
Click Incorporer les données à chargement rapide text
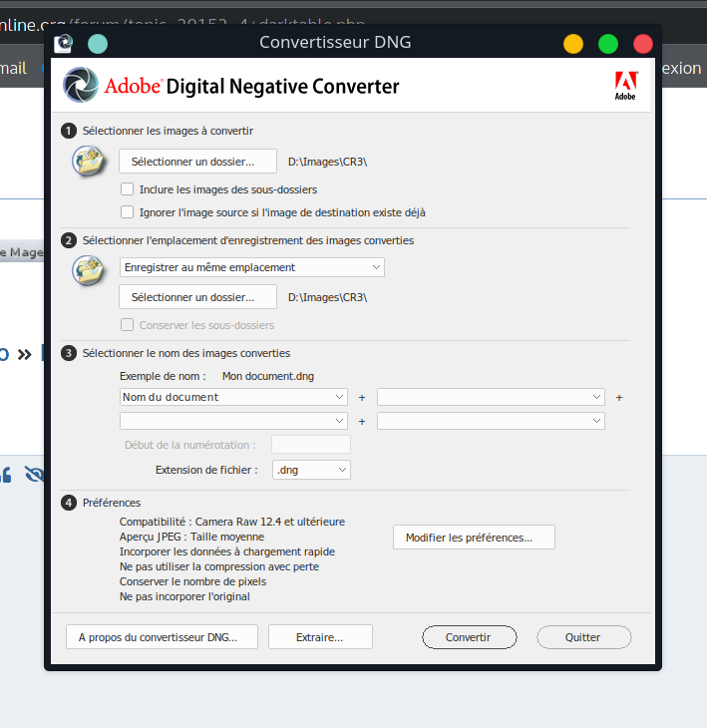(x=227, y=551)
